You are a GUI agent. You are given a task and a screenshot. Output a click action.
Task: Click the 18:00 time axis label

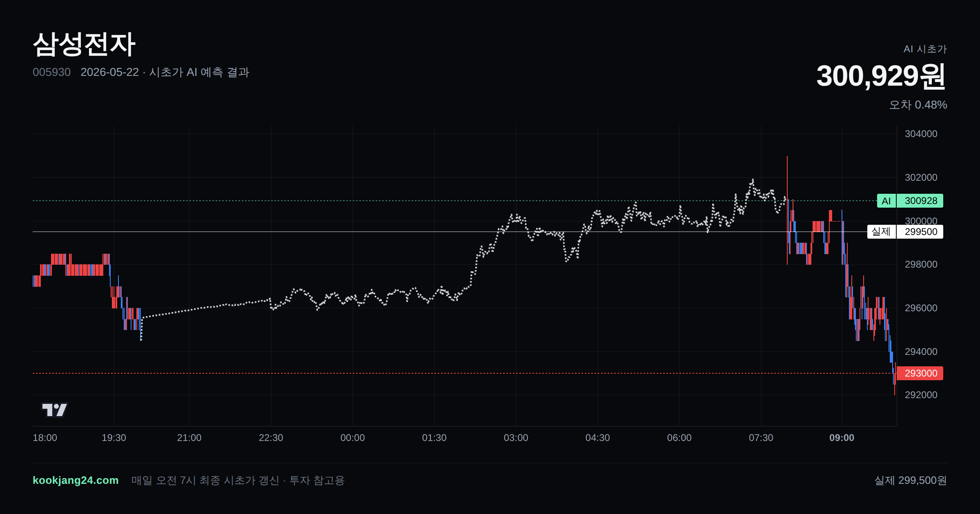pos(45,438)
